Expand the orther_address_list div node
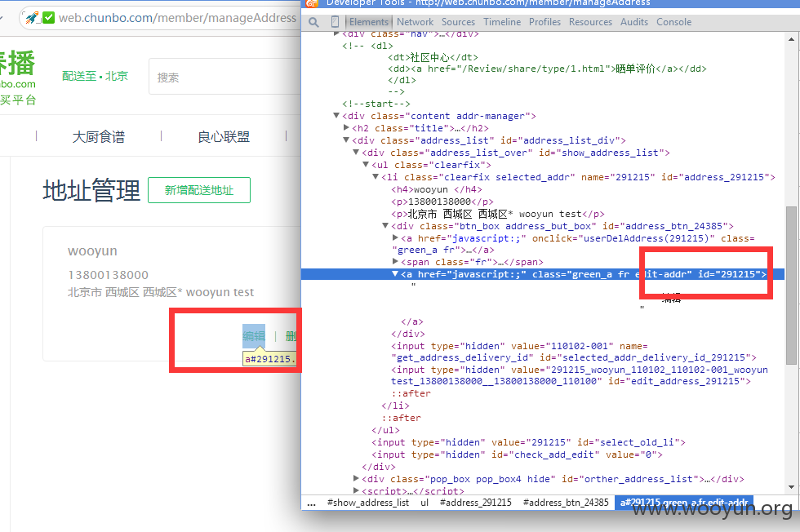 click(x=356, y=478)
